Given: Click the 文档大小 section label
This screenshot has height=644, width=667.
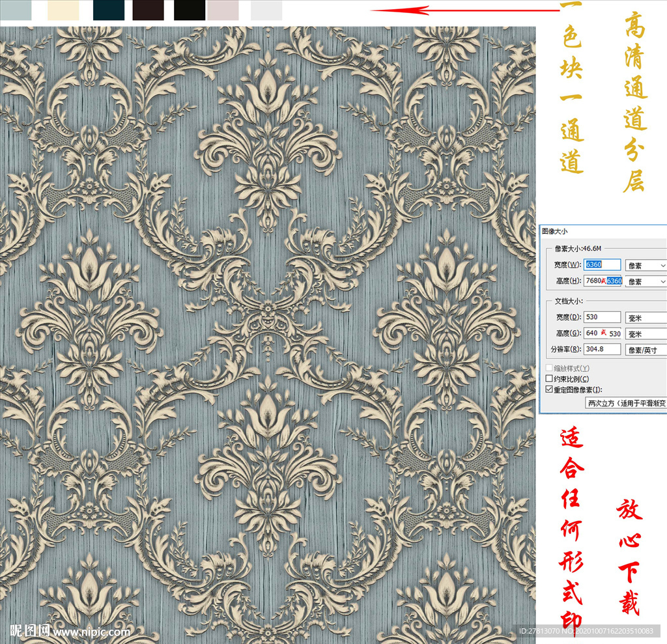Looking at the screenshot, I should (569, 301).
